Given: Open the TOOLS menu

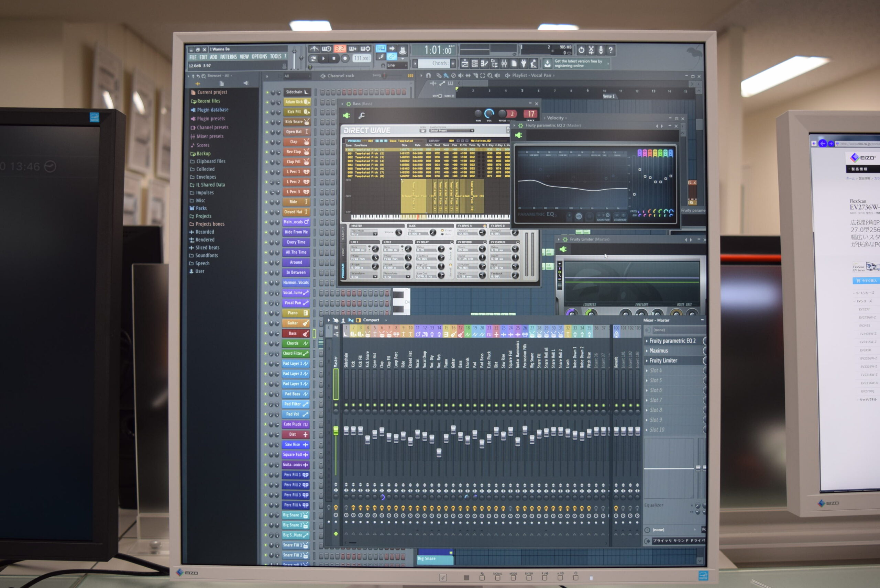Looking at the screenshot, I should pyautogui.click(x=276, y=57).
